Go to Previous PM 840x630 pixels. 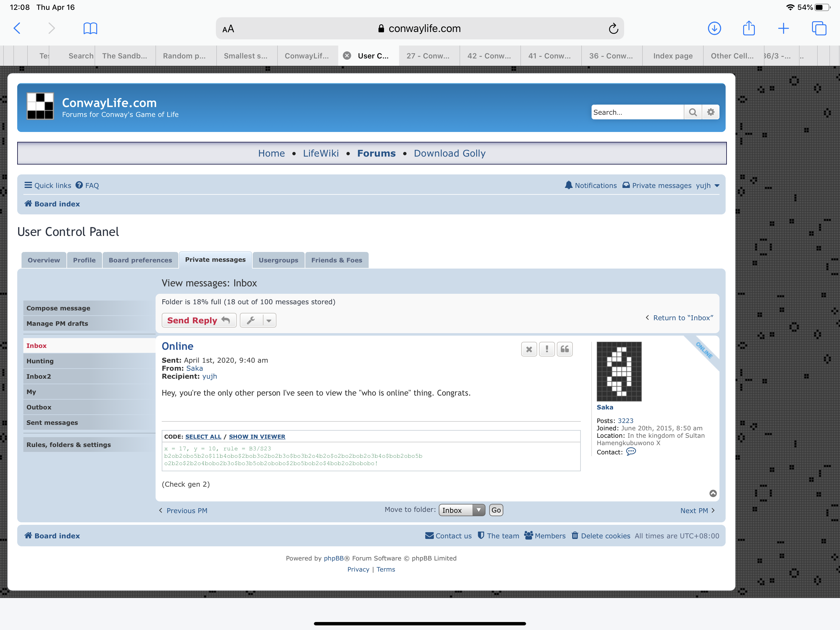click(183, 511)
